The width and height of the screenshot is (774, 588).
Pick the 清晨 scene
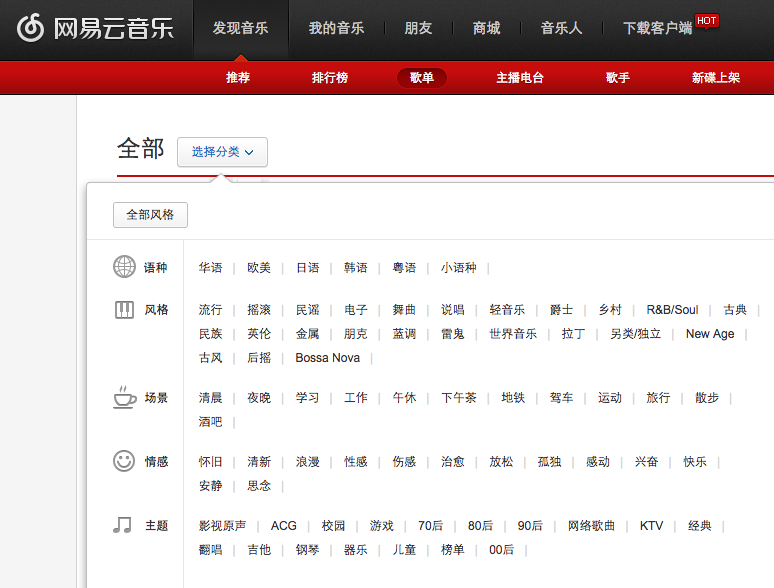[x=211, y=397]
